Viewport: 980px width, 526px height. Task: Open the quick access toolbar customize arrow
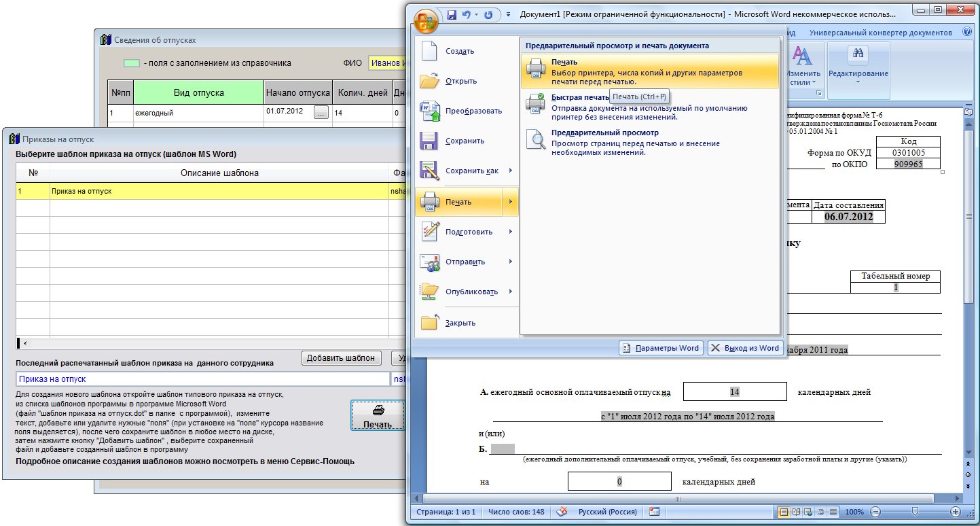(507, 14)
